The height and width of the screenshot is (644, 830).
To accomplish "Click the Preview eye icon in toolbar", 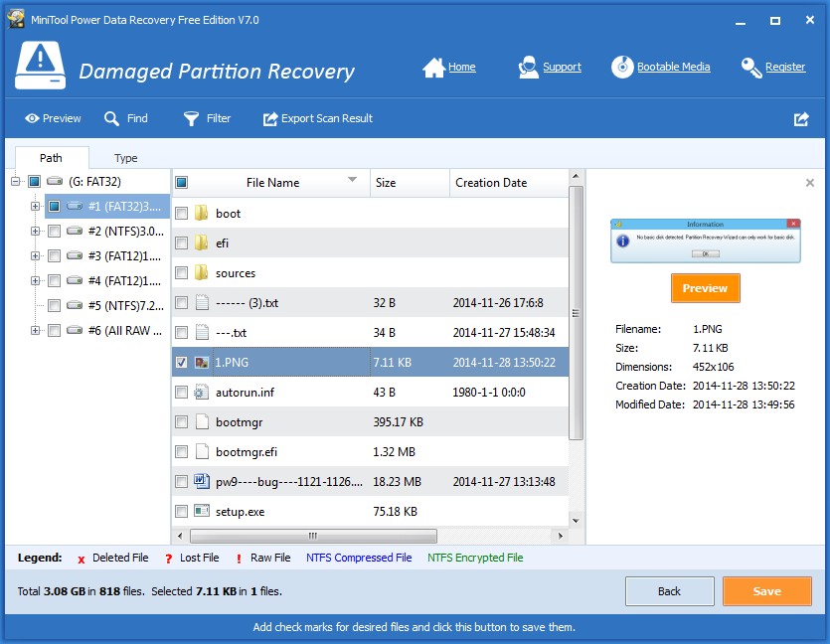I will click(x=32, y=118).
